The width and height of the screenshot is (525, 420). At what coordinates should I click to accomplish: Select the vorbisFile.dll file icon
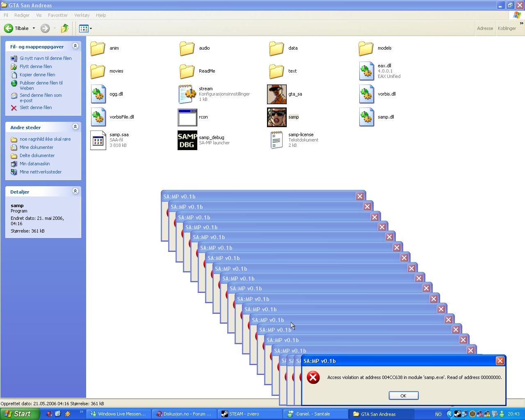[x=98, y=117]
